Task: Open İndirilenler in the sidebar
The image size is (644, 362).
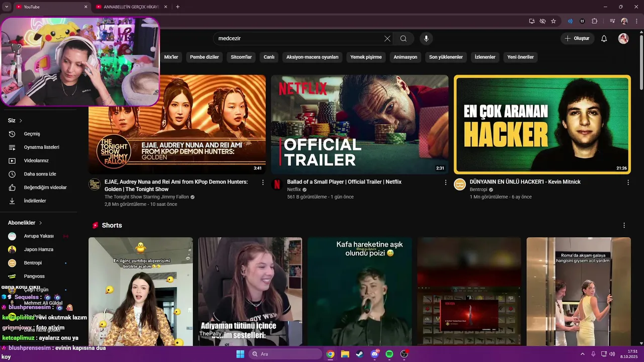Action: coord(39,201)
